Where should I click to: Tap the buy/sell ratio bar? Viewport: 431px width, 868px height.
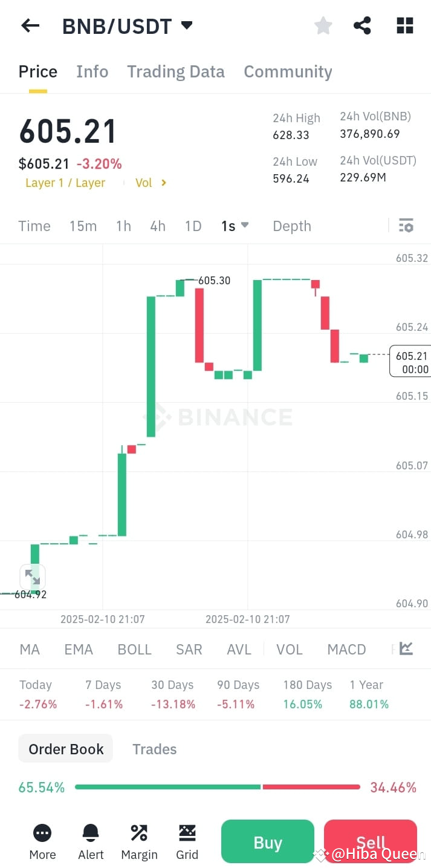click(x=216, y=787)
